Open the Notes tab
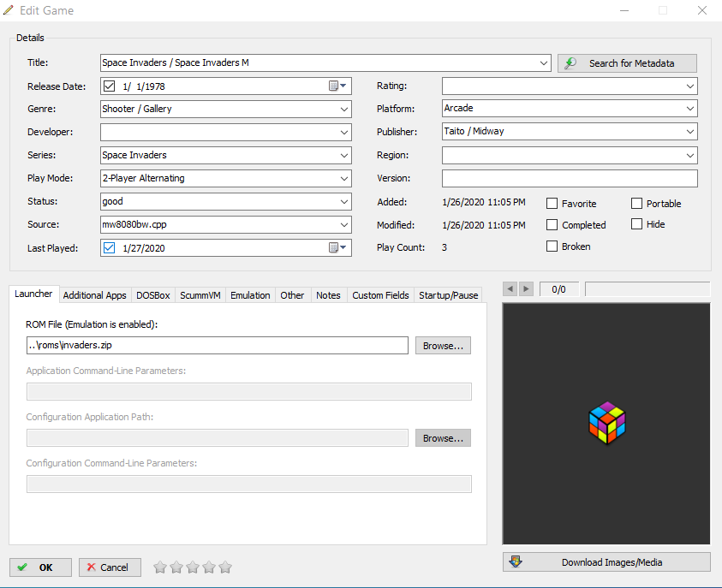Image resolution: width=722 pixels, height=588 pixels. (328, 295)
